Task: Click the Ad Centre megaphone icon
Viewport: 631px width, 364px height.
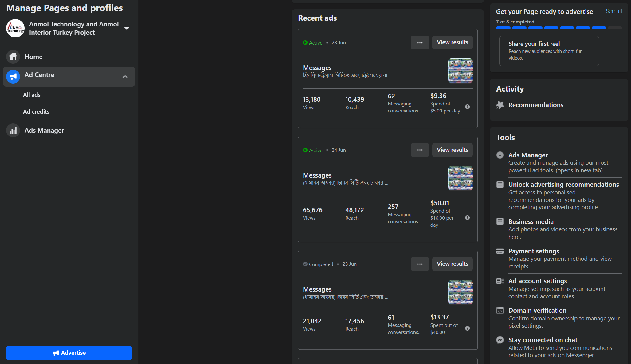Action: coord(13,76)
